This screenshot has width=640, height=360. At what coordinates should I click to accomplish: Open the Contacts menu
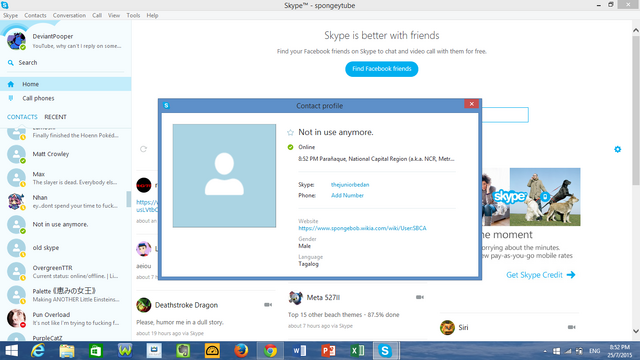point(35,16)
